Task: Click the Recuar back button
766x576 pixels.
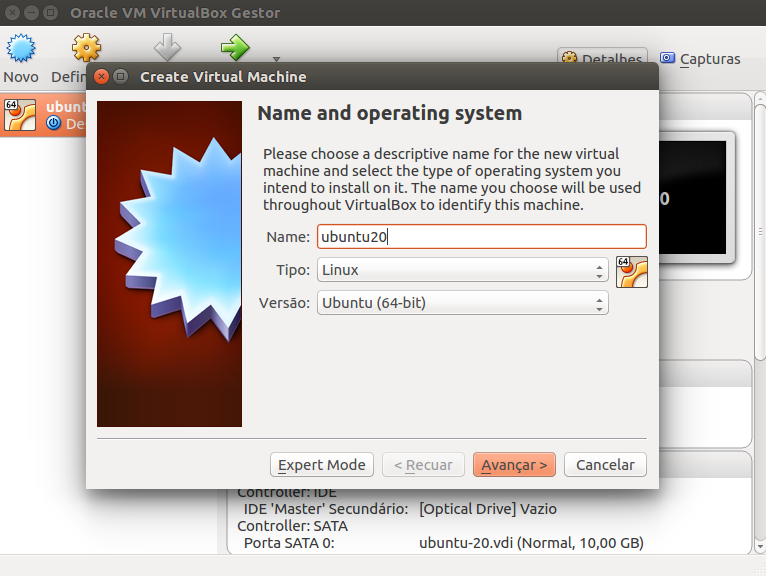Action: click(x=423, y=465)
